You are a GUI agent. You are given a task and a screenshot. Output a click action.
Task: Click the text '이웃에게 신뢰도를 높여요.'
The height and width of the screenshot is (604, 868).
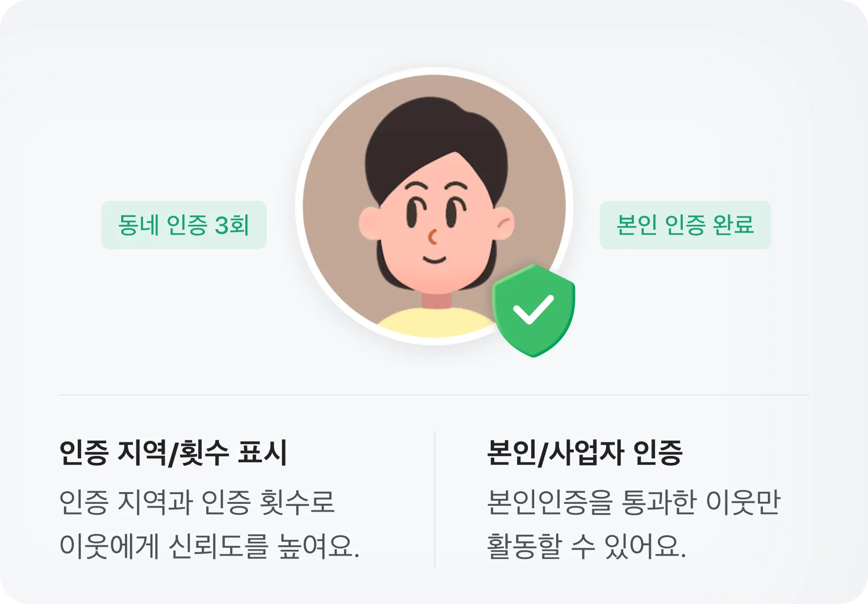(x=209, y=546)
